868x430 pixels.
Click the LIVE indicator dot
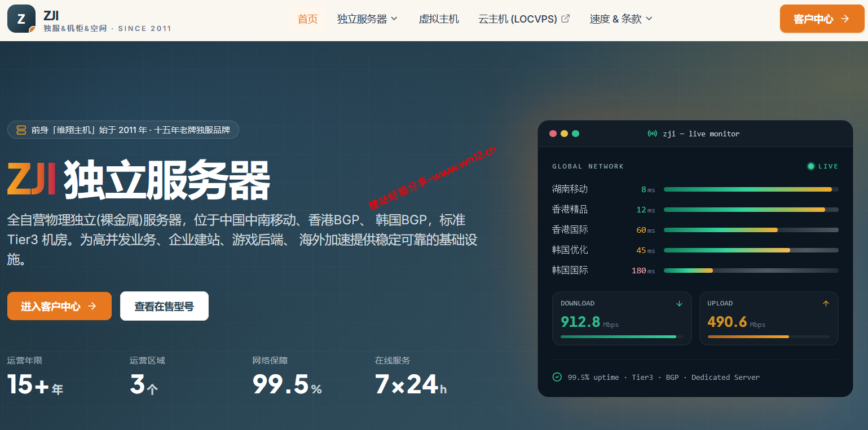pos(811,166)
